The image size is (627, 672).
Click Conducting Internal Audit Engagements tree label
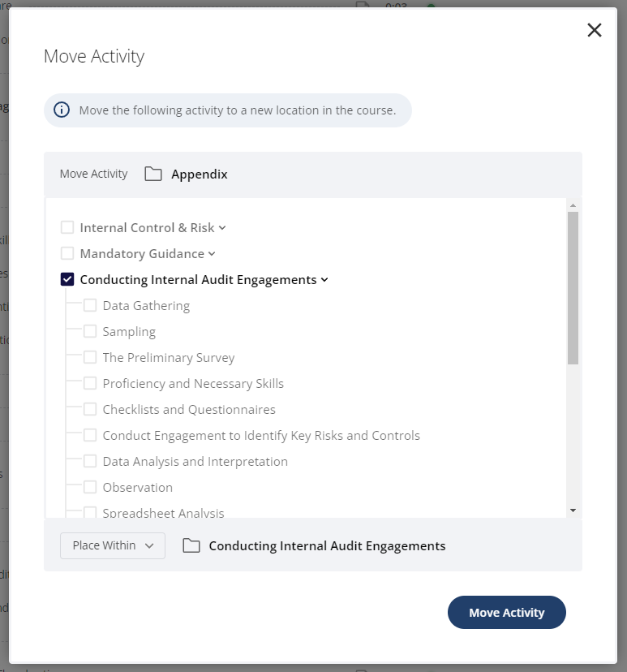pos(198,280)
